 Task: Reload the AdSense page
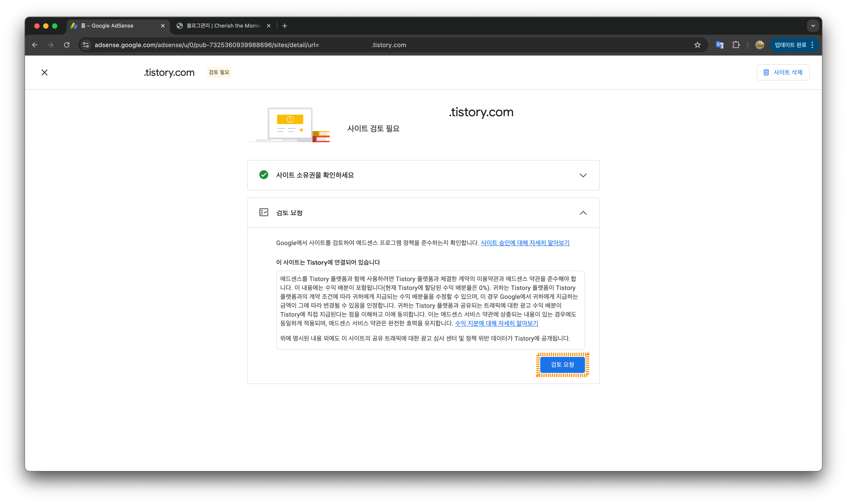pos(67,45)
